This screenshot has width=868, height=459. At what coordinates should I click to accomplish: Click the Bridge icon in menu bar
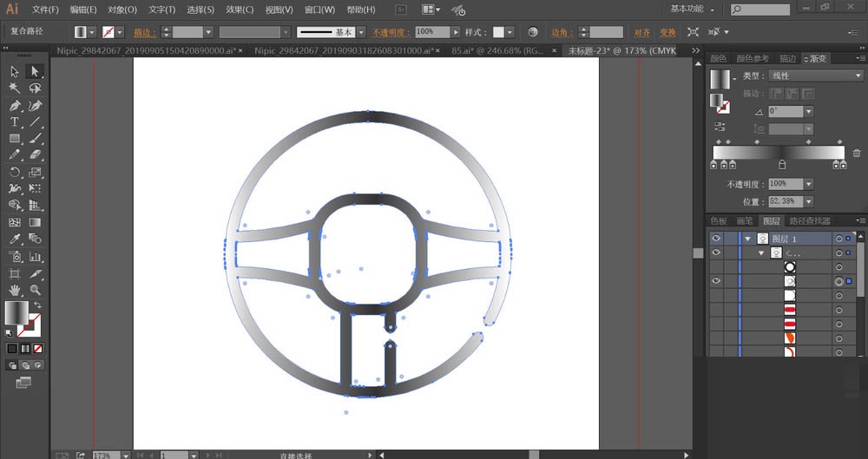click(401, 10)
